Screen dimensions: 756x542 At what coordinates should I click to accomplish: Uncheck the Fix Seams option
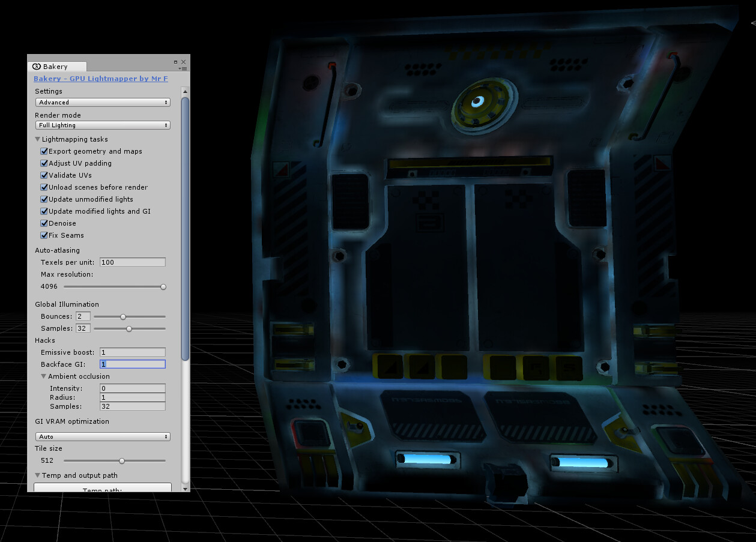point(44,235)
